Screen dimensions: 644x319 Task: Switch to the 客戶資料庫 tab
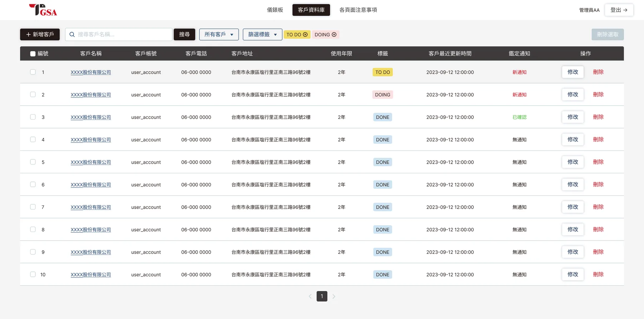pyautogui.click(x=311, y=10)
